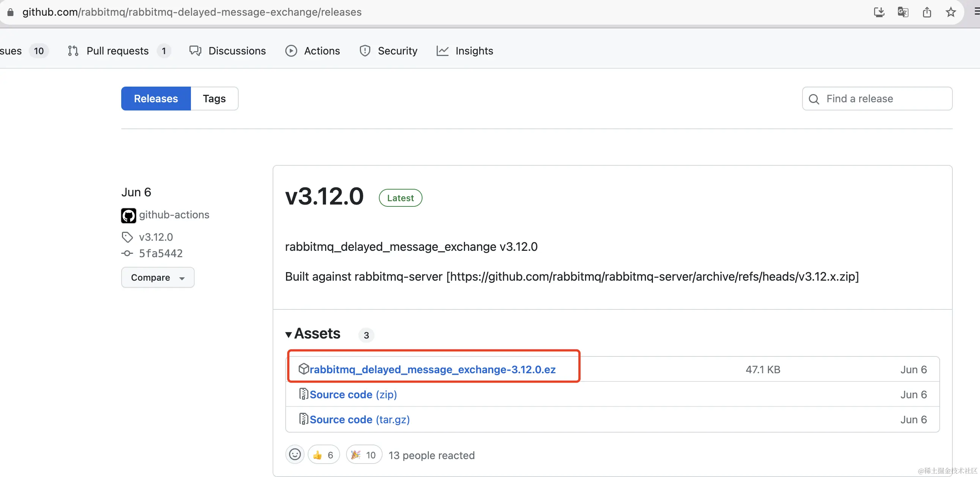Collapse the Assets section

(313, 334)
